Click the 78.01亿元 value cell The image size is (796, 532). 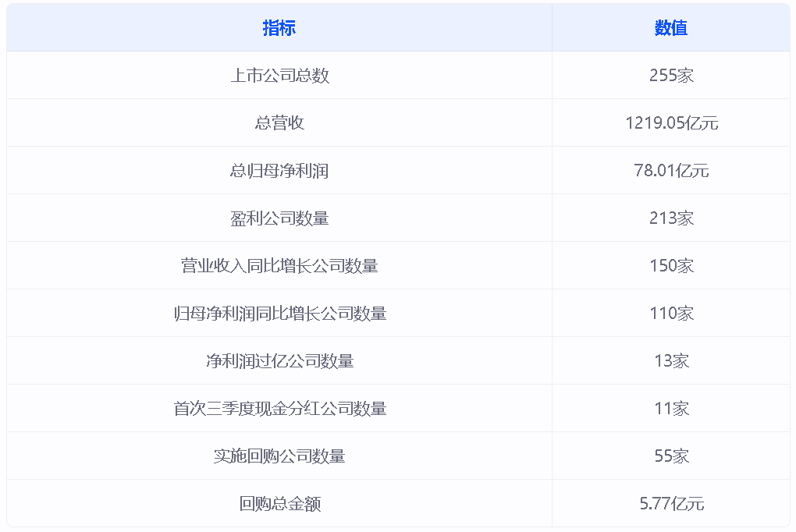click(x=671, y=171)
